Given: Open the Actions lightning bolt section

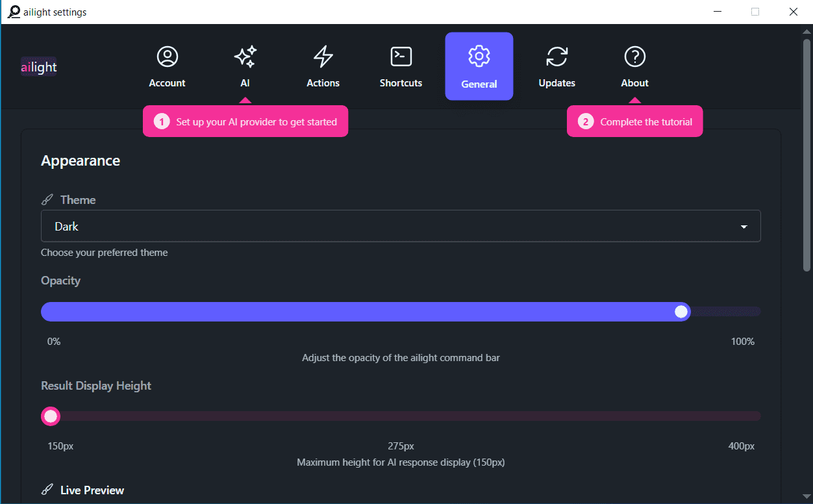Looking at the screenshot, I should tap(323, 57).
